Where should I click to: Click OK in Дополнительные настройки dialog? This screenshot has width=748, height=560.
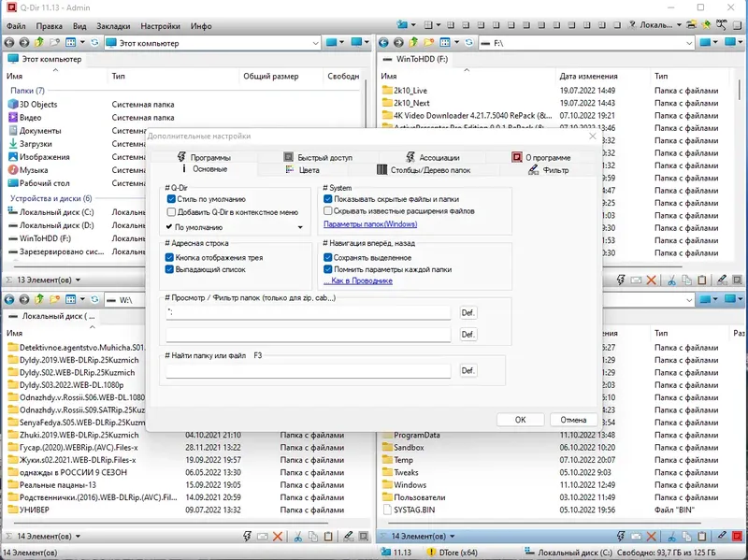(520, 420)
